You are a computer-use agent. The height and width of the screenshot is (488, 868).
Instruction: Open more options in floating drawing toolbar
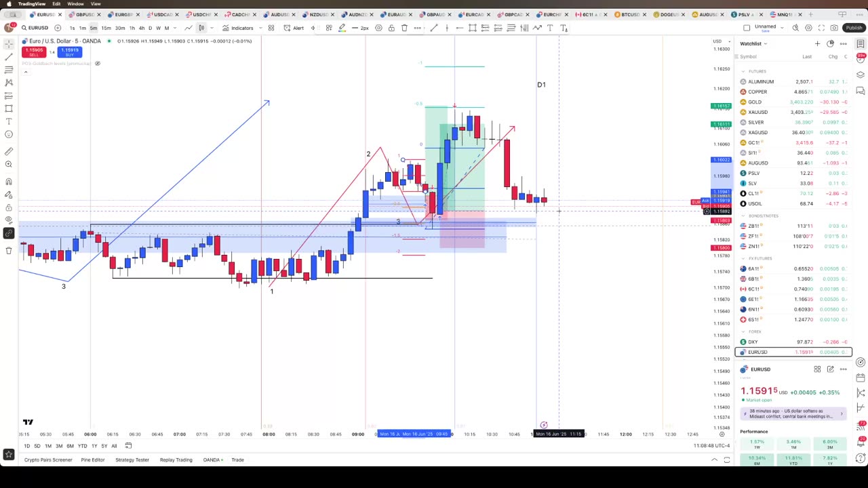(x=417, y=28)
